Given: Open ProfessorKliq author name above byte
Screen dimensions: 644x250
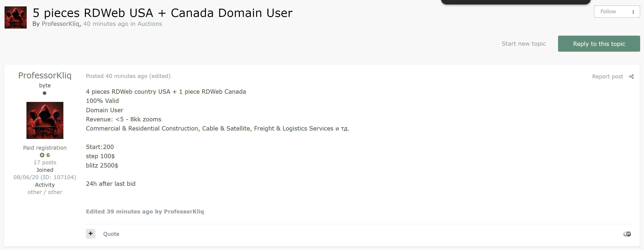Looking at the screenshot, I should click(45, 75).
